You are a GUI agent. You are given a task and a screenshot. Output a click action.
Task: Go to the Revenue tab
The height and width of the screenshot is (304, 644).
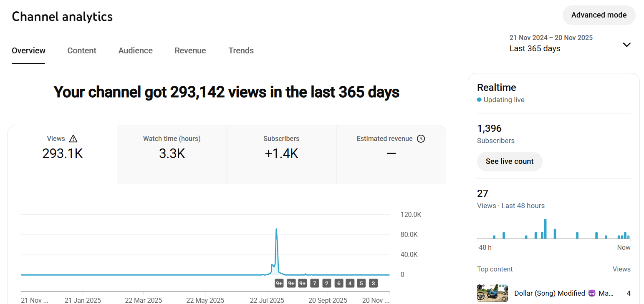[x=190, y=50]
